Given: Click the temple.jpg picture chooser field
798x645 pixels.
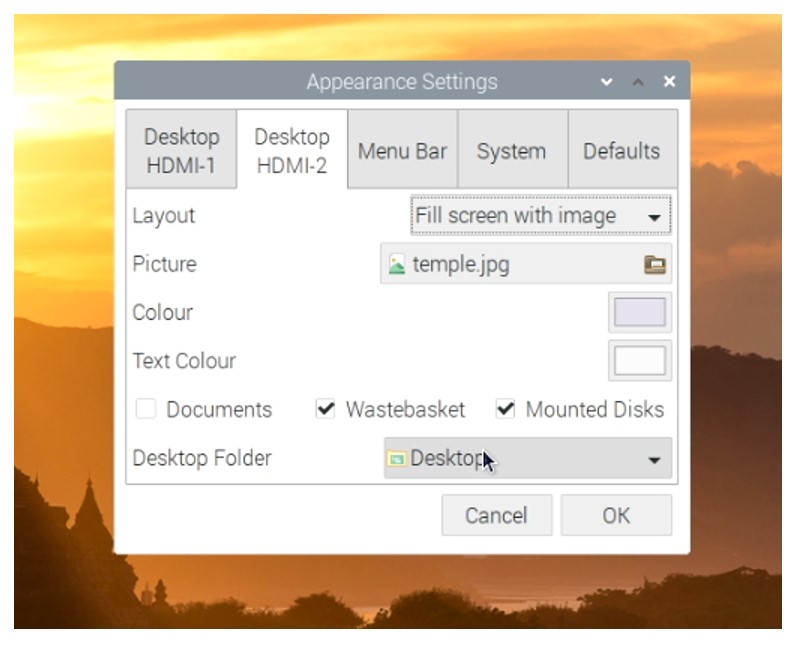Looking at the screenshot, I should (526, 264).
